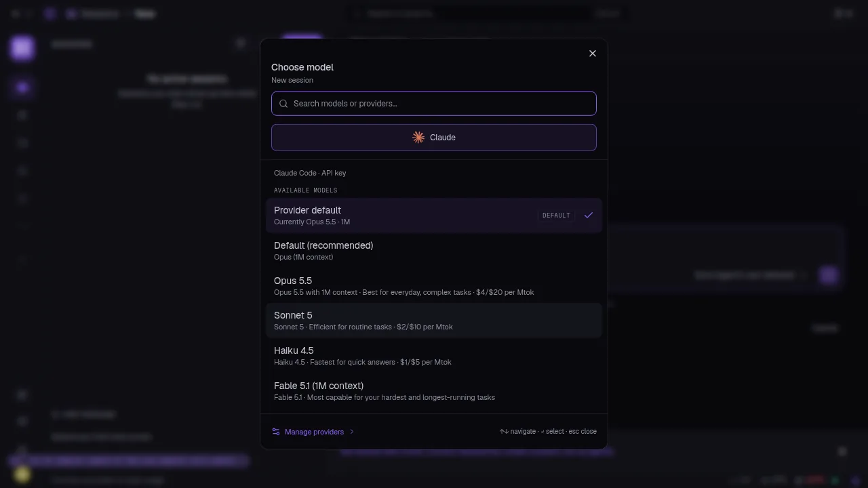Image resolution: width=868 pixels, height=488 pixels.
Task: Pick the Sonnet 5 model
Action: click(x=434, y=321)
